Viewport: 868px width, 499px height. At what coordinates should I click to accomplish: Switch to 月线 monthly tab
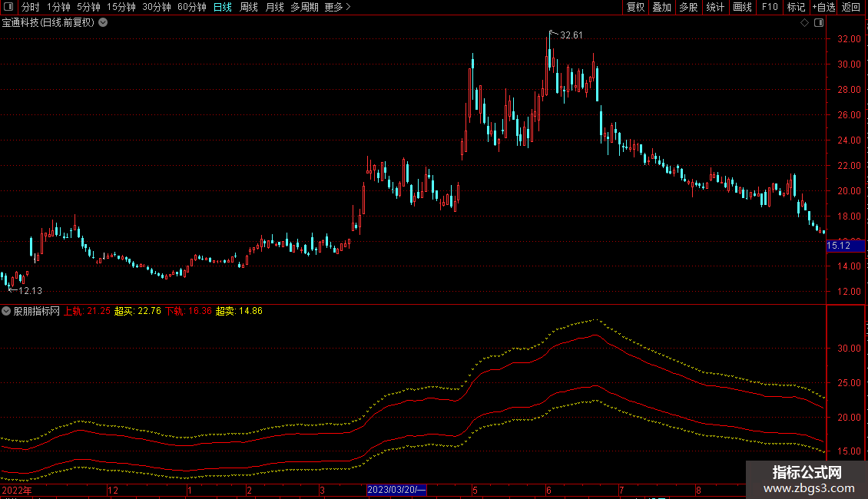pyautogui.click(x=274, y=7)
